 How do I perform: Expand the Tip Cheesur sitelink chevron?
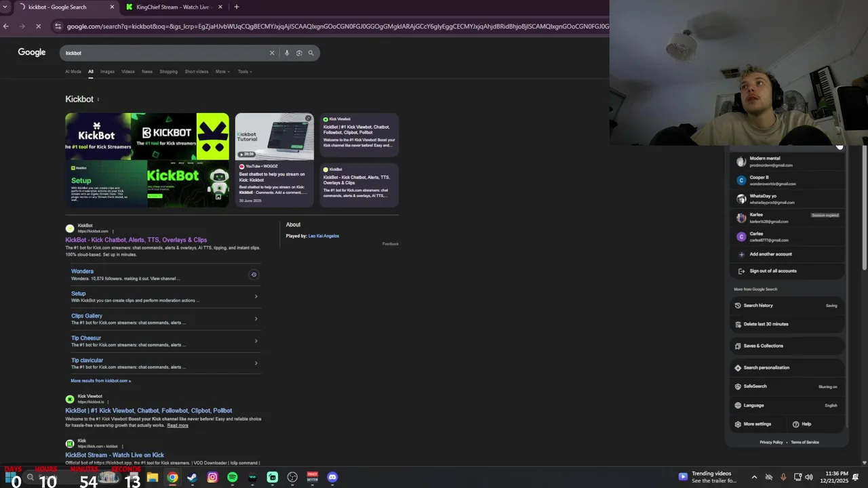[256, 341]
